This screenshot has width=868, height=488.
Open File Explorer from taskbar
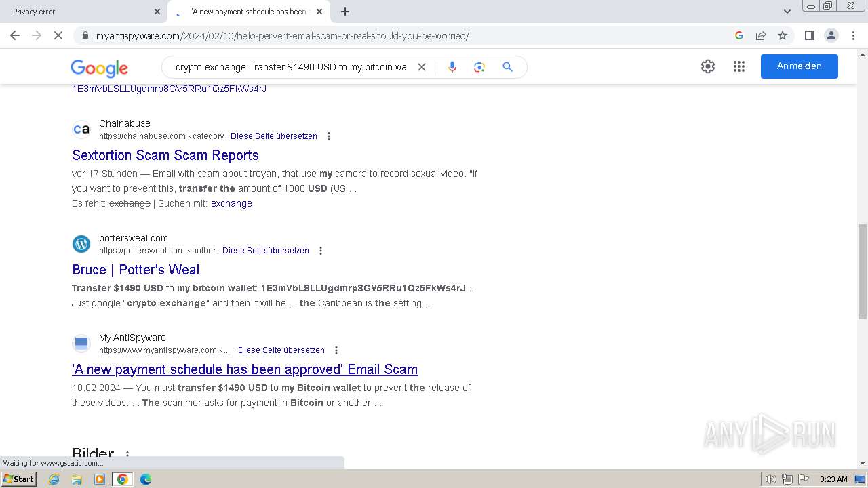coord(77,479)
